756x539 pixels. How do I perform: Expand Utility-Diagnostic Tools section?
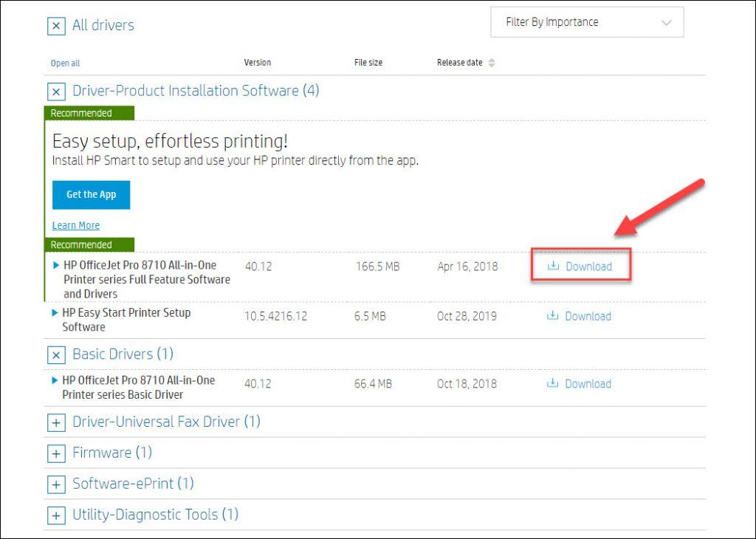56,515
